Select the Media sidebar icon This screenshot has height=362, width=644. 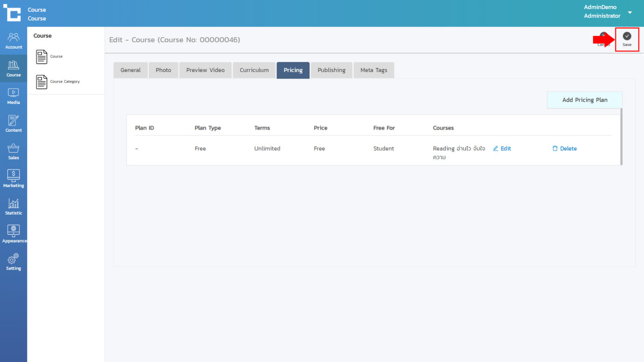13,96
